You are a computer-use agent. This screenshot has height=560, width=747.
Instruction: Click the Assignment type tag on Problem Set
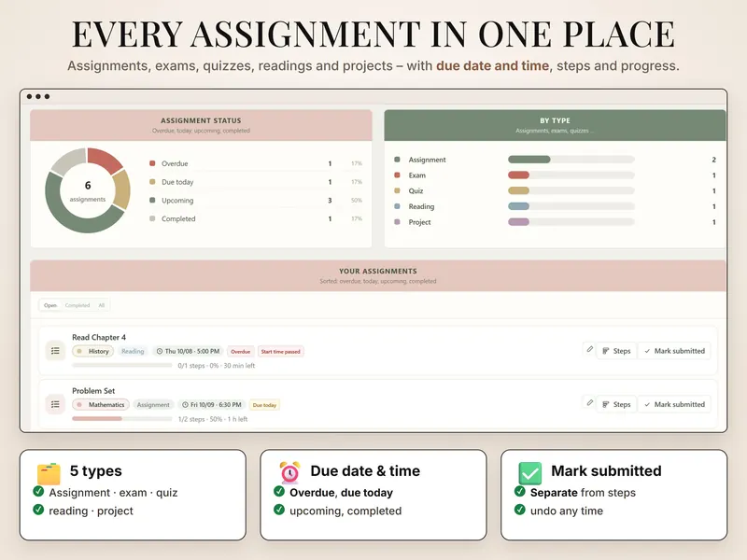[x=153, y=405]
